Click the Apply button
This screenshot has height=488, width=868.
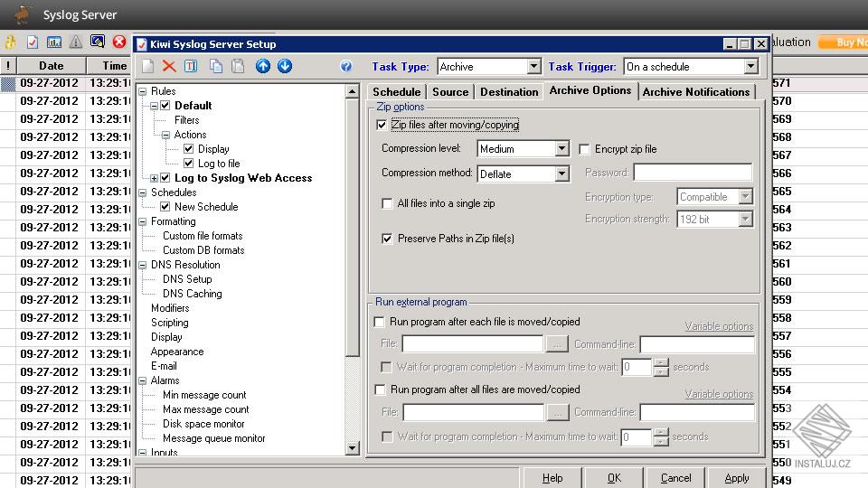pyautogui.click(x=736, y=478)
